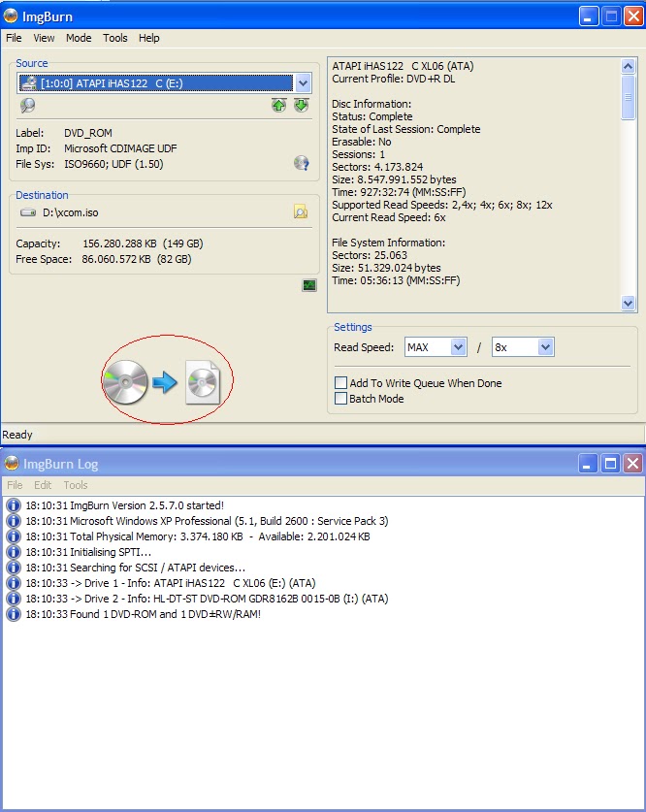Viewport: 646px width, 812px height.
Task: Click info icon for Drive 2 log entry
Action: pyautogui.click(x=14, y=599)
